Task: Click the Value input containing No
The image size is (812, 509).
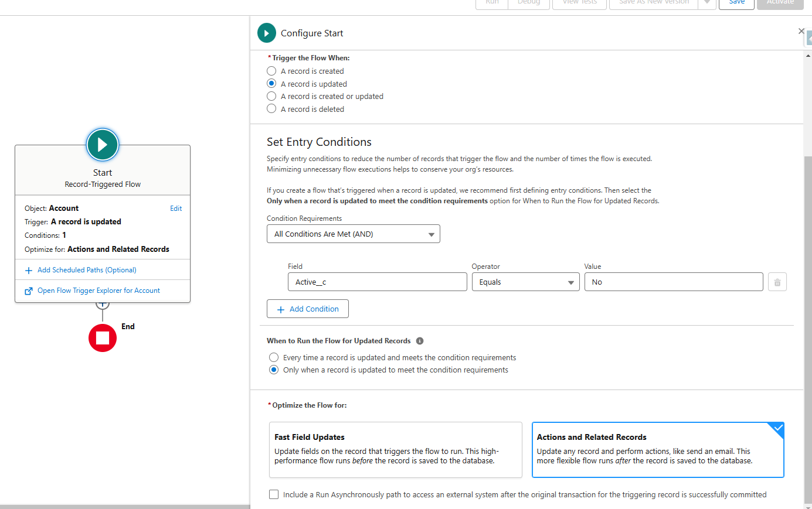Action: point(674,282)
